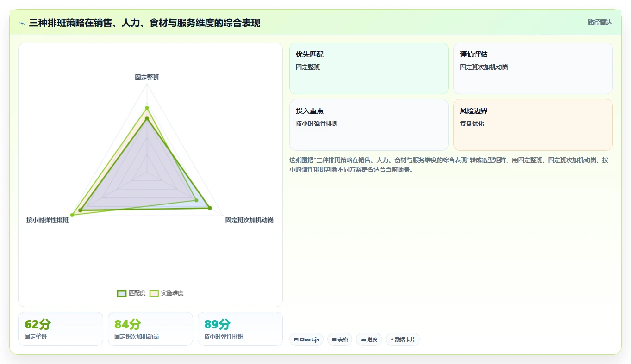Click the 路径雷达 label in header
The image size is (631, 364).
coord(600,22)
